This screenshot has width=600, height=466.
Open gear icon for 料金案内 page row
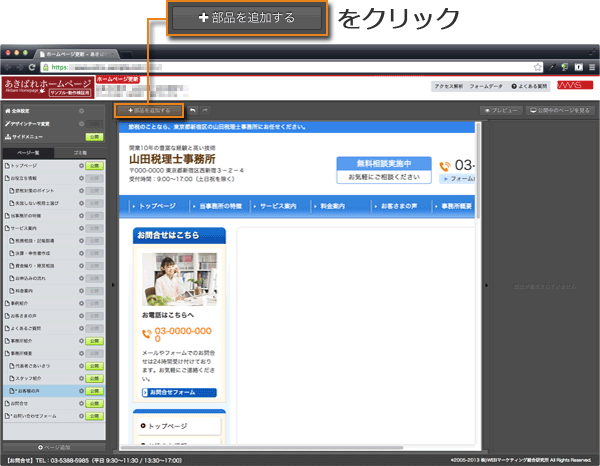click(81, 291)
